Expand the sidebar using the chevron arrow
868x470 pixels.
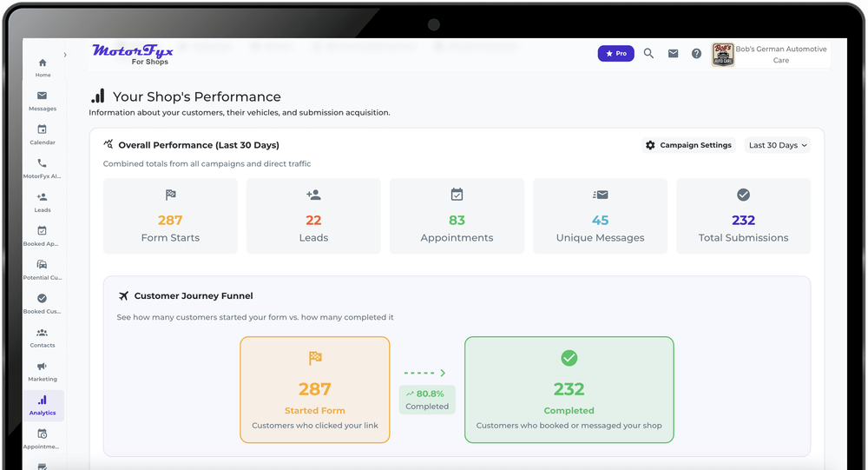click(x=65, y=55)
